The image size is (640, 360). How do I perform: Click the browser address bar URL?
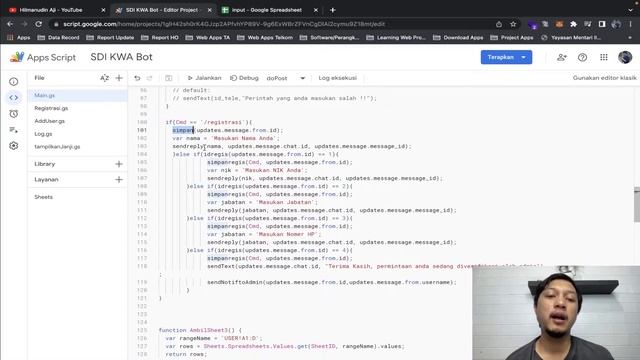coord(224,24)
